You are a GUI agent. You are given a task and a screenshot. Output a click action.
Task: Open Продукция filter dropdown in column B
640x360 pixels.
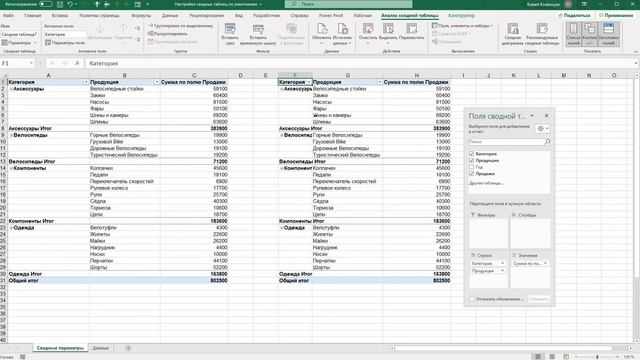coord(157,82)
